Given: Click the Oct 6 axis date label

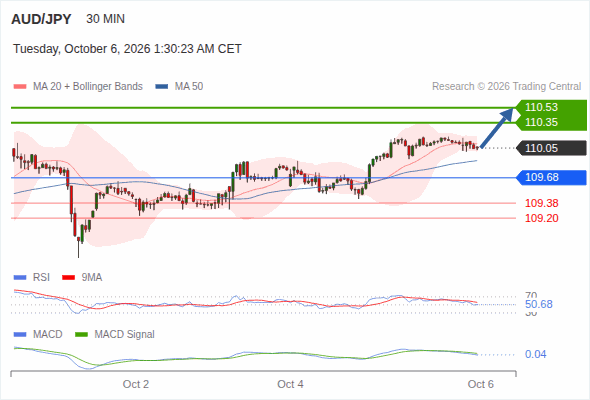Looking at the screenshot, I should point(481,384).
